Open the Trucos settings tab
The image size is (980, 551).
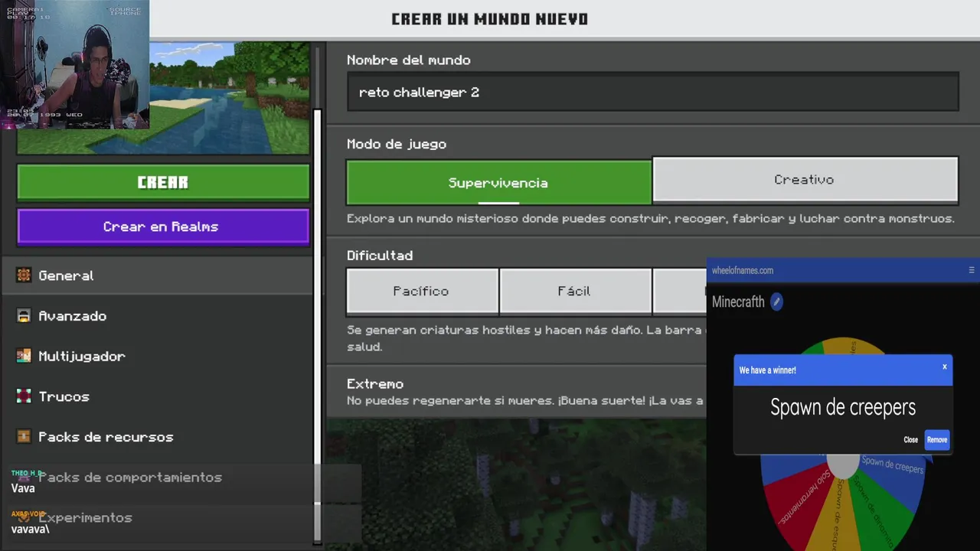(x=157, y=396)
